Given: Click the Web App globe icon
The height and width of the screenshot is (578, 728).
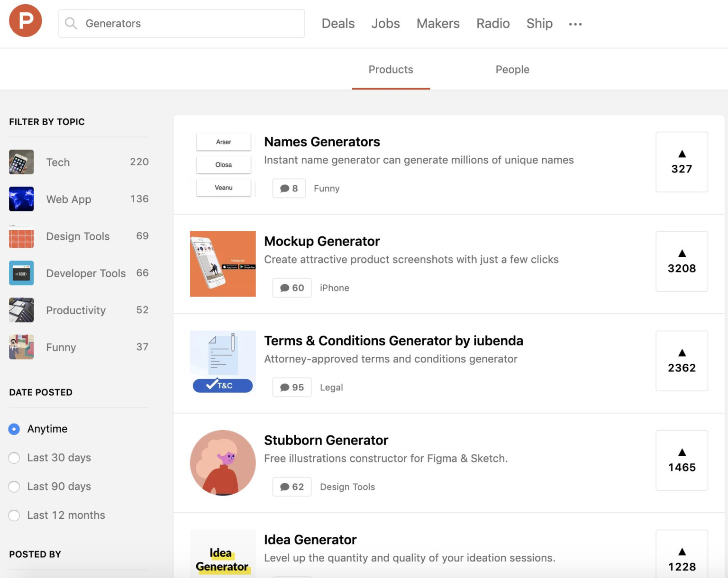Looking at the screenshot, I should coord(21,199).
